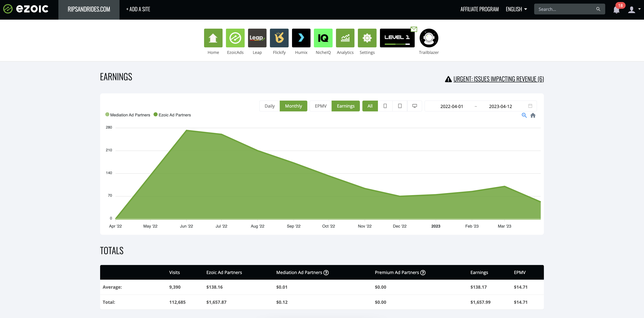
Task: Click total earnings value $1,657.99
Action: pos(480,302)
